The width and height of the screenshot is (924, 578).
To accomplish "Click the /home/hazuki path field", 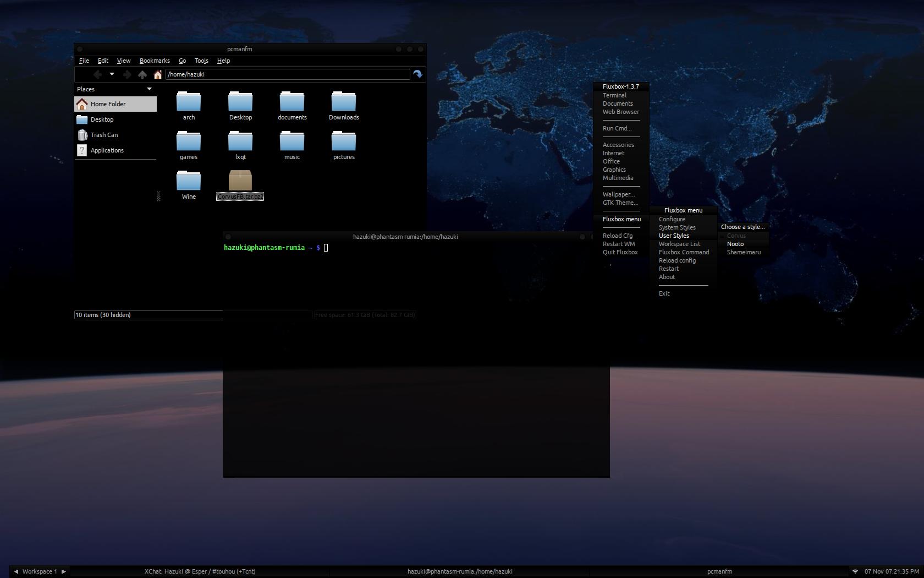I will (x=288, y=74).
